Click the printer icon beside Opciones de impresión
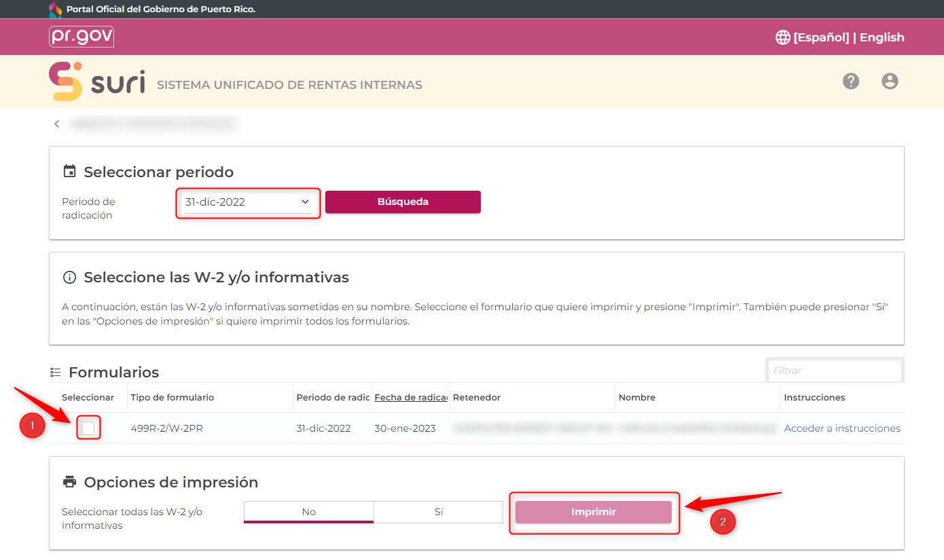The image size is (944, 560). coord(69,483)
